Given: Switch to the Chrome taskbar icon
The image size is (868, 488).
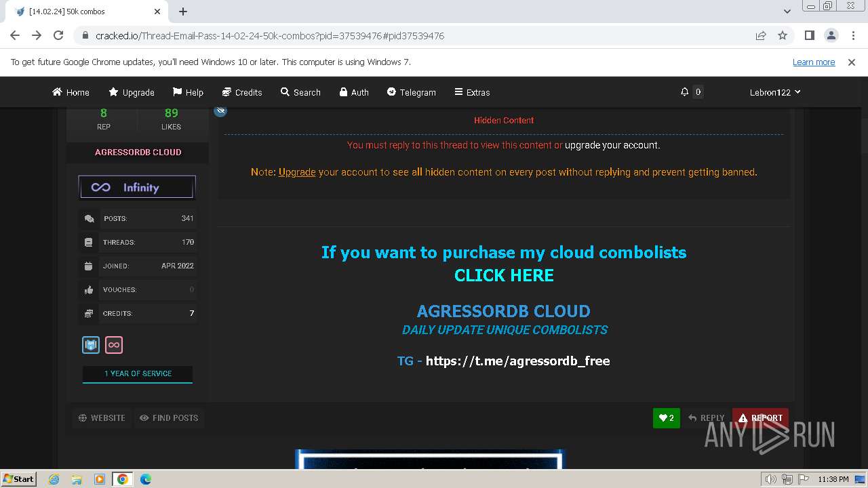Looking at the screenshot, I should [x=122, y=479].
